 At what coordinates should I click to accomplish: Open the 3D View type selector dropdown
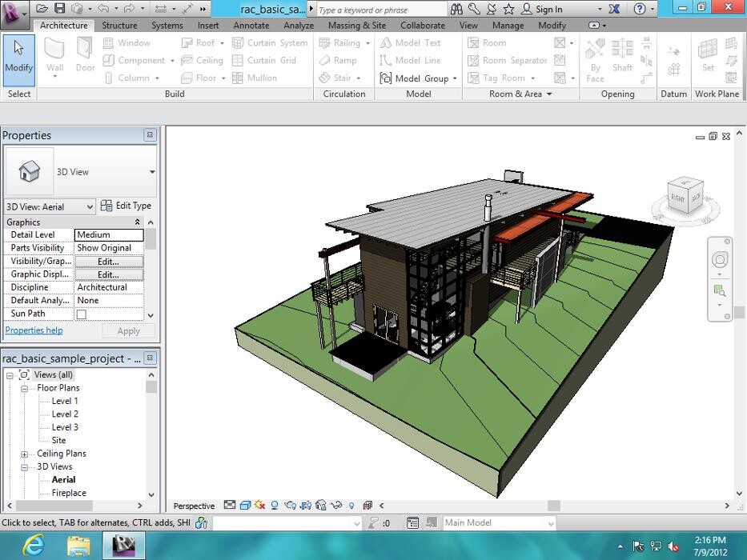coord(151,172)
